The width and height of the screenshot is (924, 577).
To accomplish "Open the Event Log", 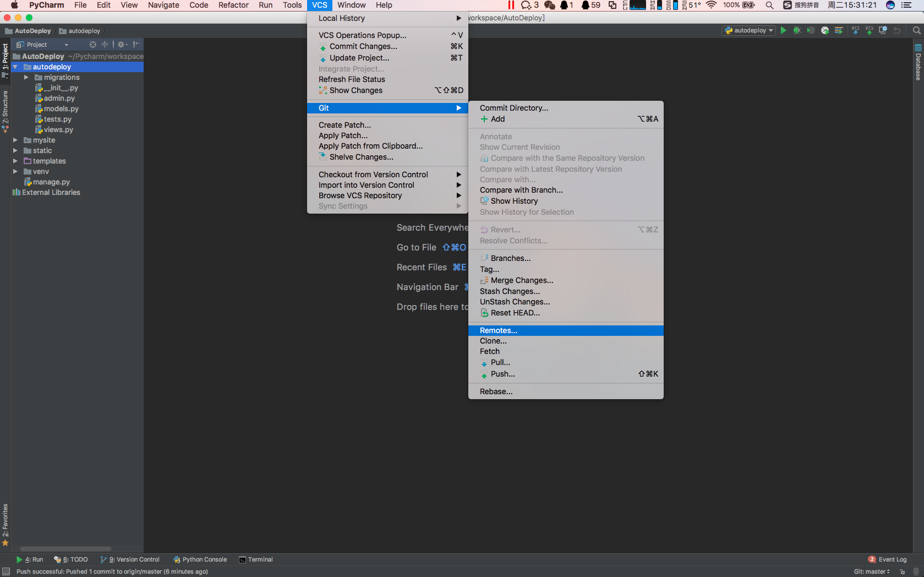I will coord(887,559).
